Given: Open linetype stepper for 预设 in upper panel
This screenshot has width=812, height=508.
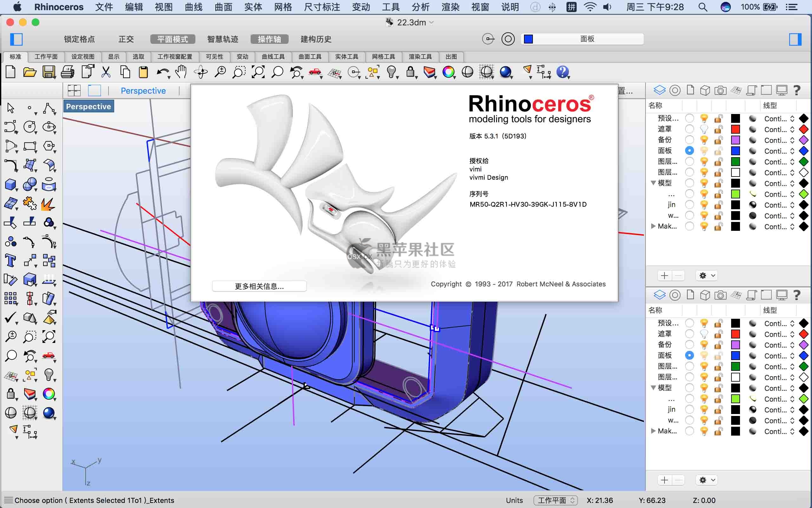Looking at the screenshot, I should [792, 118].
